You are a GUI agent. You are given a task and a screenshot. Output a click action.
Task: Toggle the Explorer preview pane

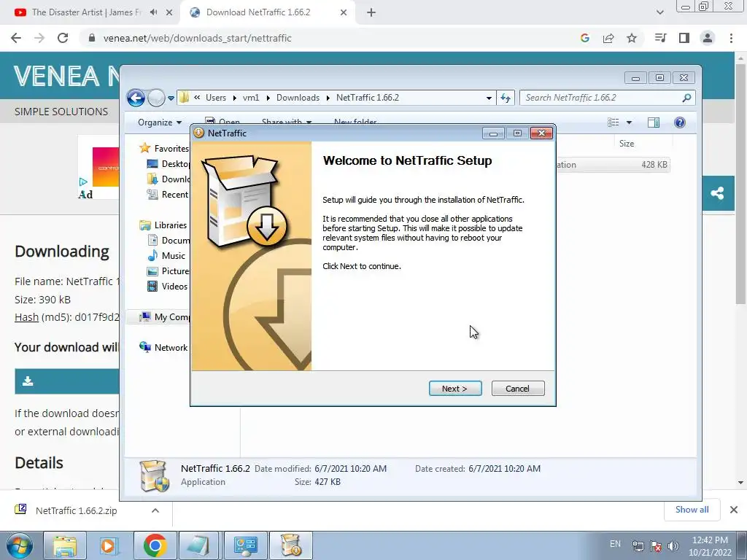click(x=654, y=122)
